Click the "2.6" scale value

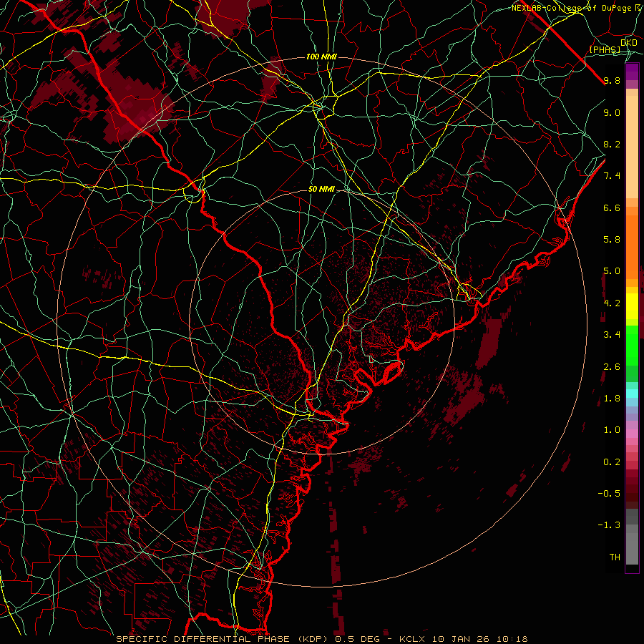(x=612, y=367)
